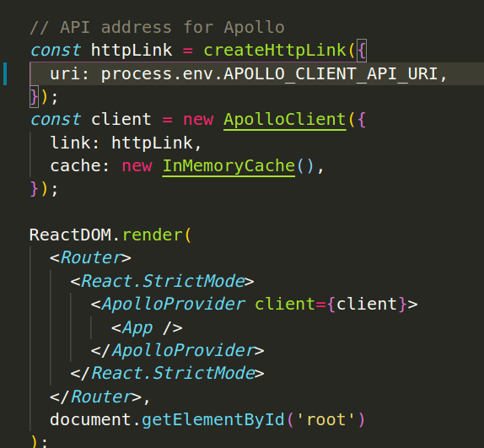Image resolution: width=484 pixels, height=448 pixels.
Task: Click the opening "React.StrictMode" tag
Action: (x=163, y=281)
